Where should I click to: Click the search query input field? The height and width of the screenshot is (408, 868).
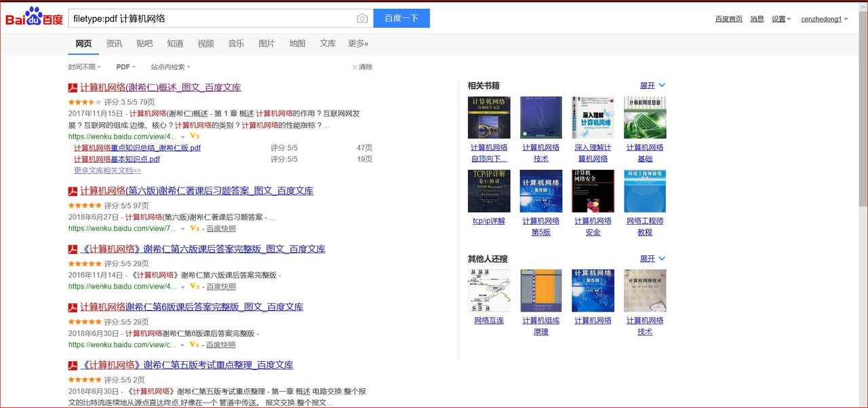pos(212,18)
